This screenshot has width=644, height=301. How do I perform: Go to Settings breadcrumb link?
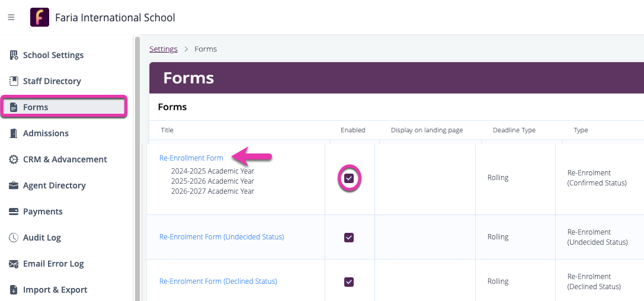point(164,49)
